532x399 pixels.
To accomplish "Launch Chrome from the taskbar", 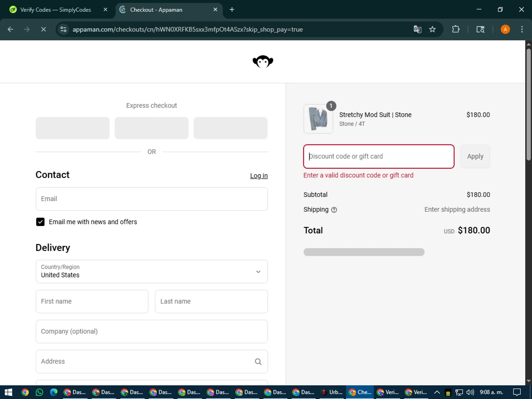I will [x=25, y=392].
